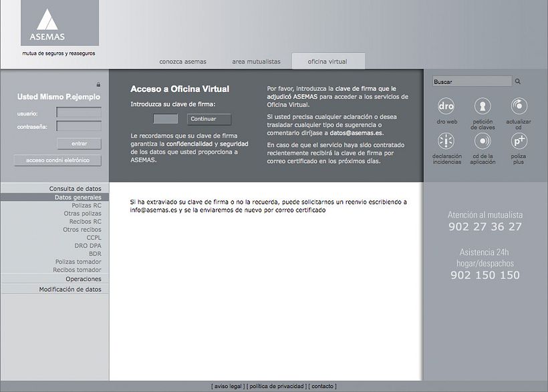
Task: Click the padlock icon above the login form
Action: pyautogui.click(x=98, y=85)
